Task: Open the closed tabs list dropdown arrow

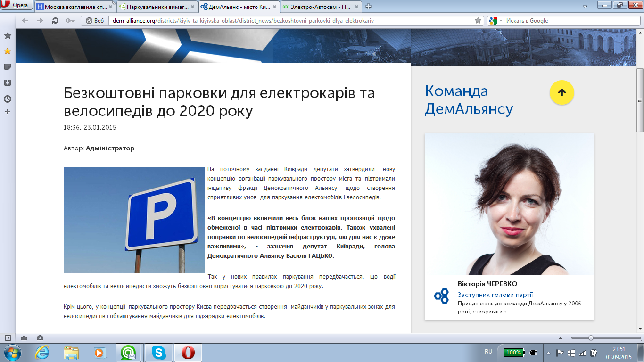Action: pyautogui.click(x=585, y=7)
